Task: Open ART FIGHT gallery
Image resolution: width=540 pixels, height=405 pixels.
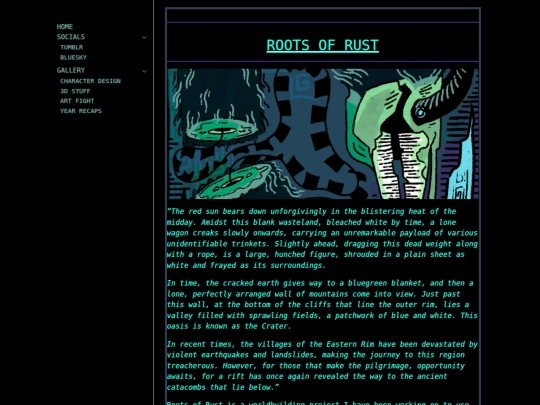Action: click(77, 101)
